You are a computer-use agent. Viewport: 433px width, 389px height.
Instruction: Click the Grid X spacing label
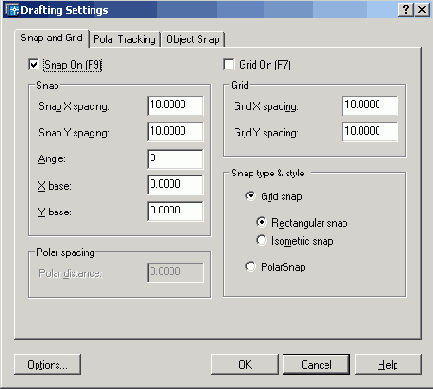tap(266, 106)
